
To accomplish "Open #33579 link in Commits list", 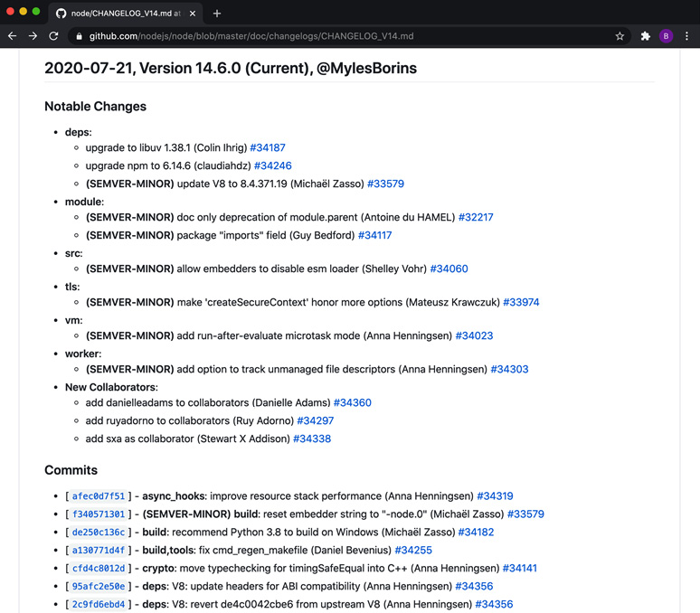I will click(x=525, y=514).
